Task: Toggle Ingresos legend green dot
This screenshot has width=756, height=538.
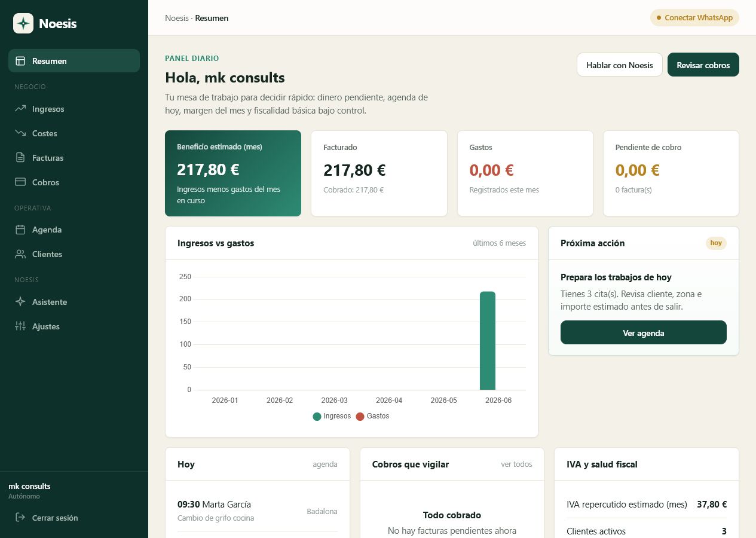Action: [317, 416]
